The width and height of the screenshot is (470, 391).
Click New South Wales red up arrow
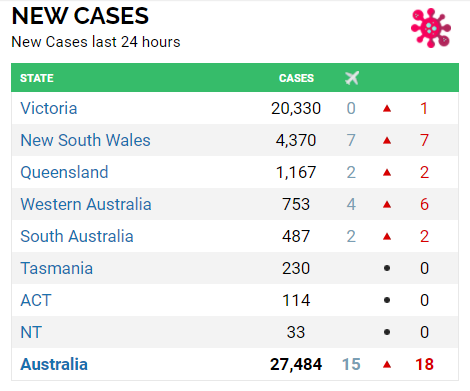[387, 140]
